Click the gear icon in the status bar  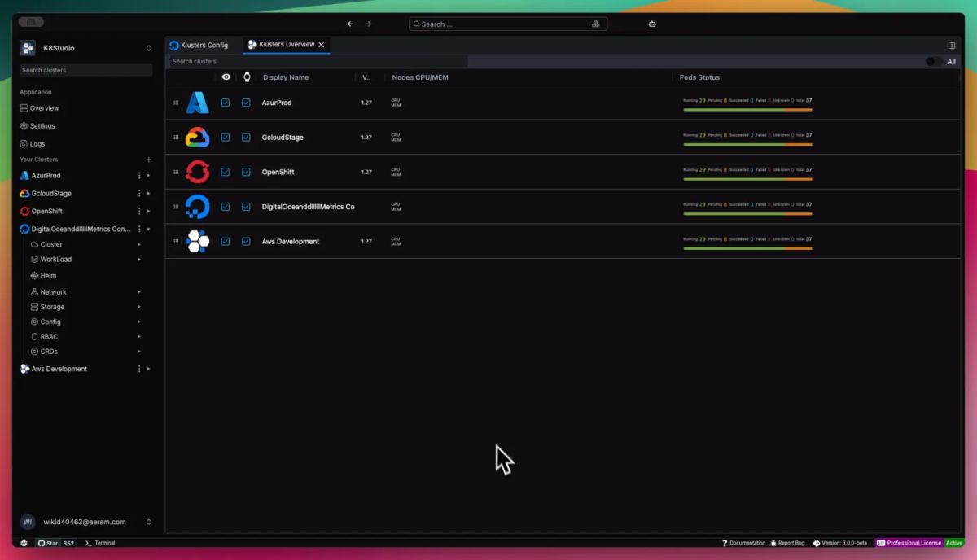24,543
